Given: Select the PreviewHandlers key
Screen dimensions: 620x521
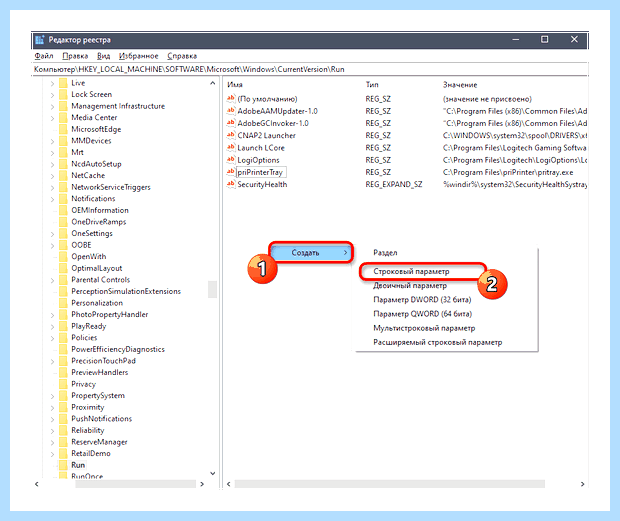Looking at the screenshot, I should (x=100, y=372).
